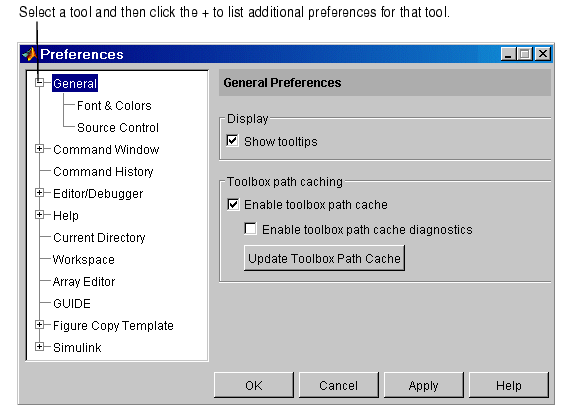
Task: Select Source Control preferences
Action: click(118, 127)
